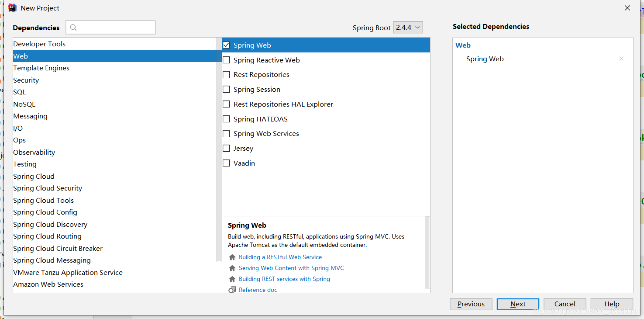Check the Spring HATEOAS checkbox
The height and width of the screenshot is (319, 644).
click(x=226, y=119)
